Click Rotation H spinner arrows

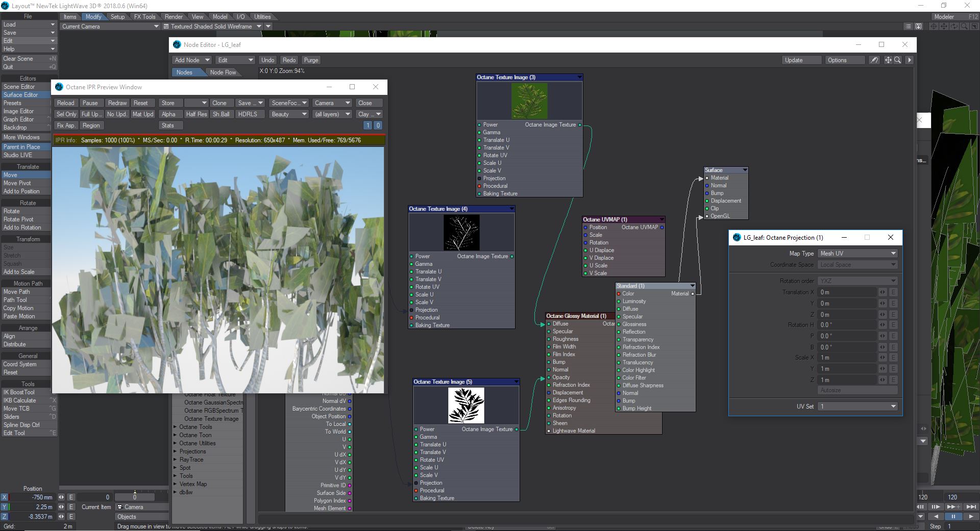(x=882, y=325)
